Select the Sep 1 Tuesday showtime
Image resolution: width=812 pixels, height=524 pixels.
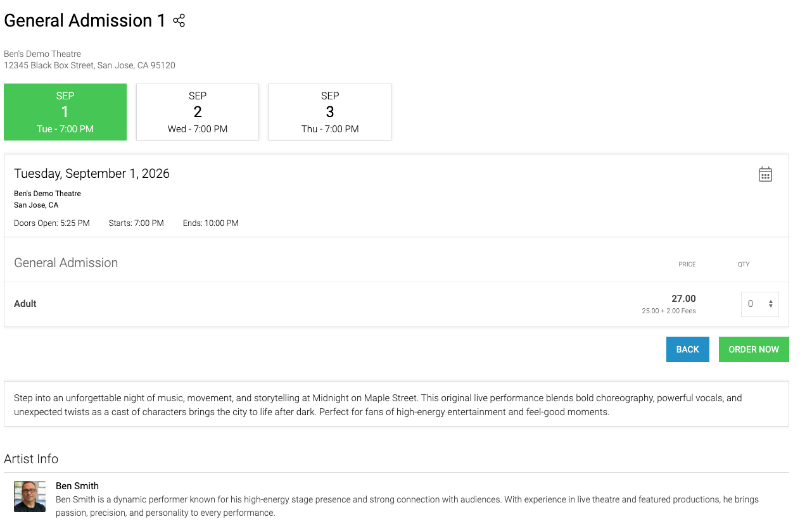[x=65, y=112]
